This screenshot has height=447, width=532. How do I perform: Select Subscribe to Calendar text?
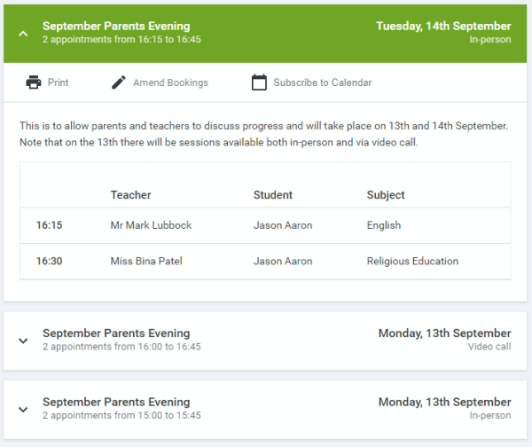tap(323, 82)
